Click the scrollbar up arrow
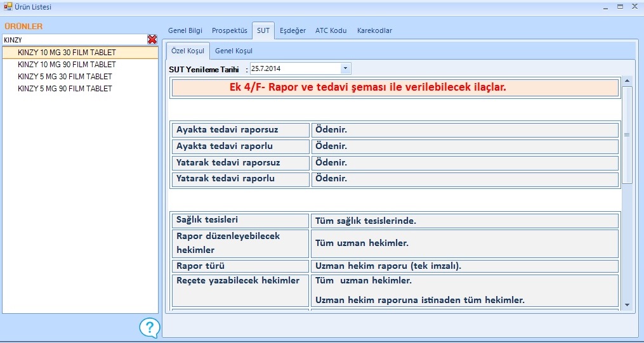Image resolution: width=644 pixels, height=343 pixels. click(627, 81)
